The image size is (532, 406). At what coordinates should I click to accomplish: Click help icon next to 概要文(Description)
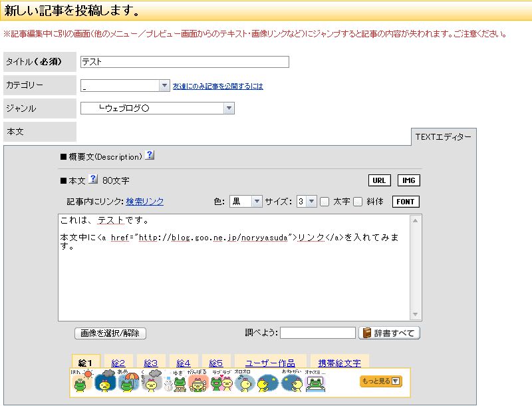[150, 156]
